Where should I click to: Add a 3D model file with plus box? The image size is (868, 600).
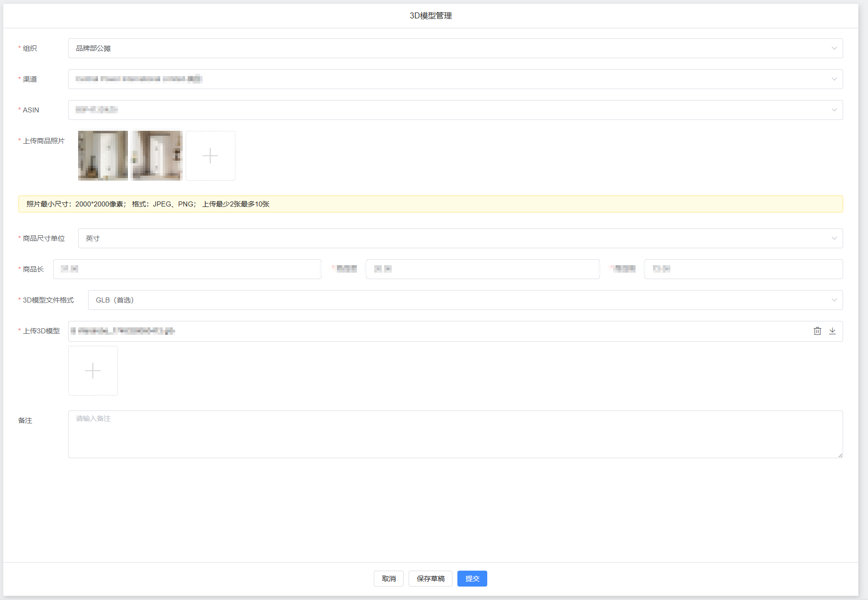click(x=93, y=371)
